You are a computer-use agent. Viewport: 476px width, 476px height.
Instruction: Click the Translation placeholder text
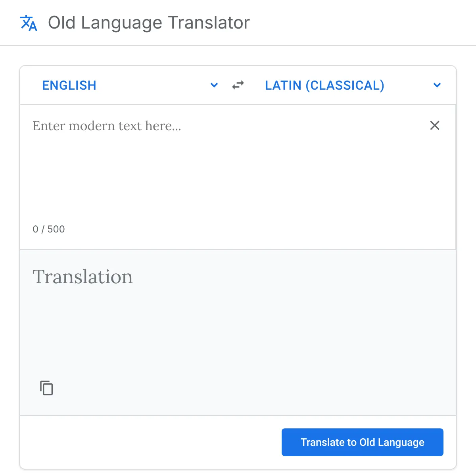[x=83, y=276]
